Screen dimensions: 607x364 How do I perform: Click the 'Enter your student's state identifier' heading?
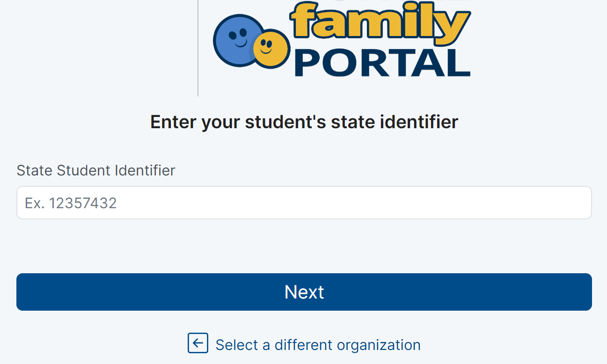tap(304, 122)
